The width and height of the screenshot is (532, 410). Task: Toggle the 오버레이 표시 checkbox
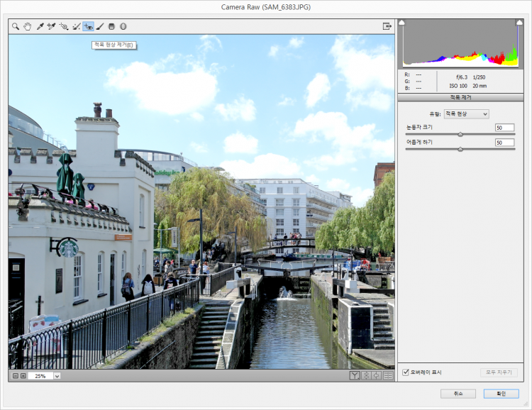click(x=406, y=372)
